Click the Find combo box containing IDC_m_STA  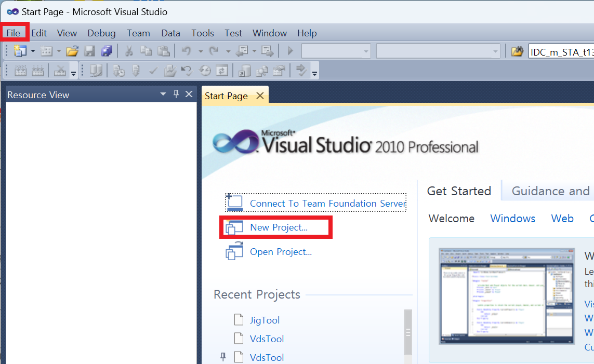561,51
